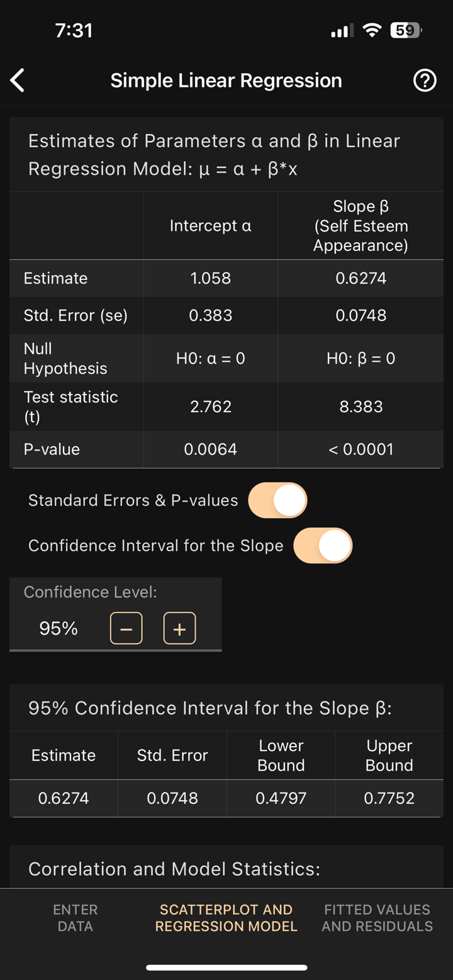Turn off Confidence Interval for the Slope
Image resolution: width=453 pixels, height=980 pixels.
pyautogui.click(x=323, y=545)
